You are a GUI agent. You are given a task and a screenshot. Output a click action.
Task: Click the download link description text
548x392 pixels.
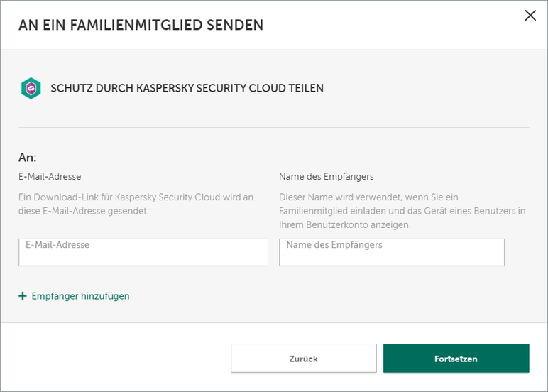pos(136,204)
